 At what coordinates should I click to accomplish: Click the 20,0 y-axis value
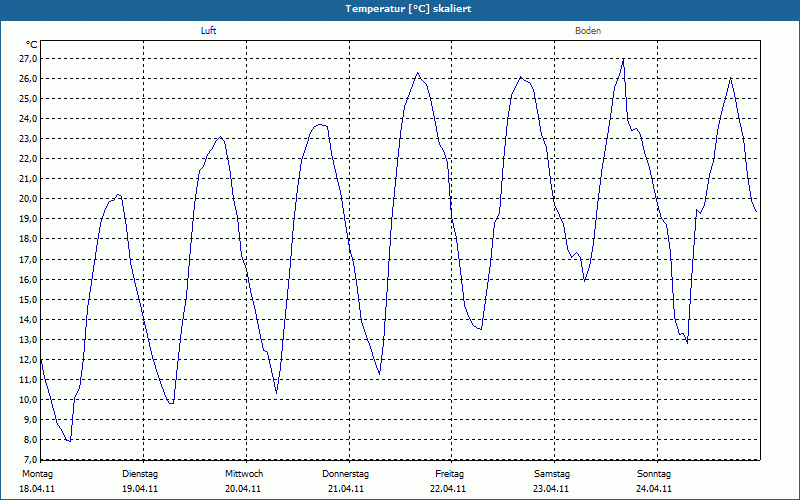29,199
